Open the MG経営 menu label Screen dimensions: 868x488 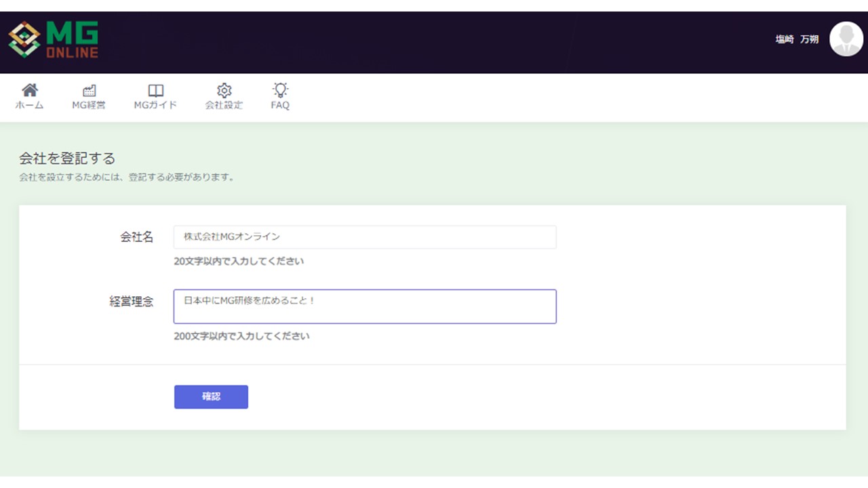click(89, 106)
